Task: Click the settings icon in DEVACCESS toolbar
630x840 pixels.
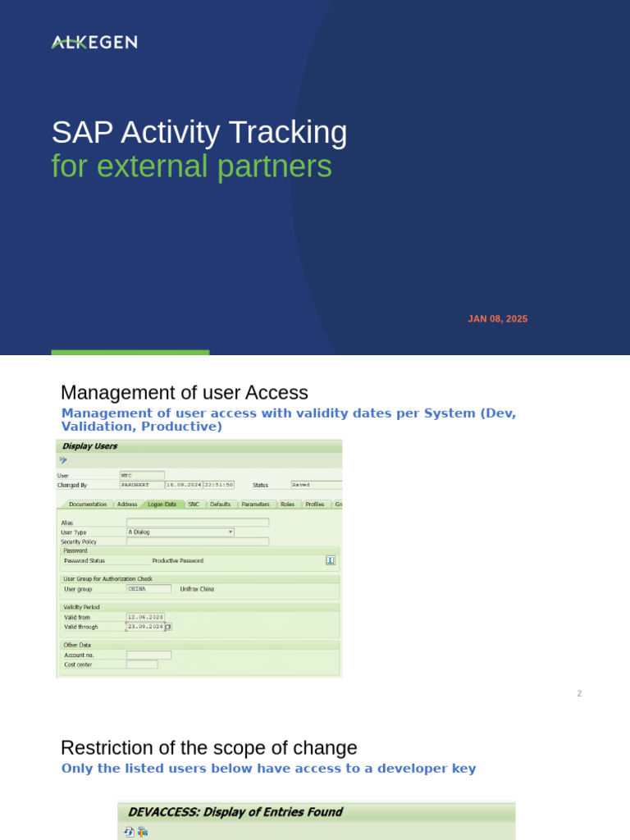Action: 143,832
